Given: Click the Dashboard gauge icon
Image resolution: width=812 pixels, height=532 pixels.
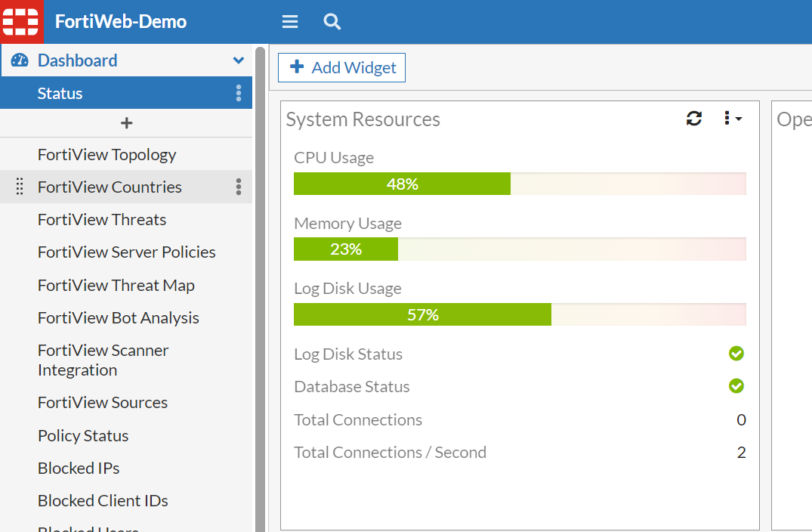Looking at the screenshot, I should coord(20,60).
